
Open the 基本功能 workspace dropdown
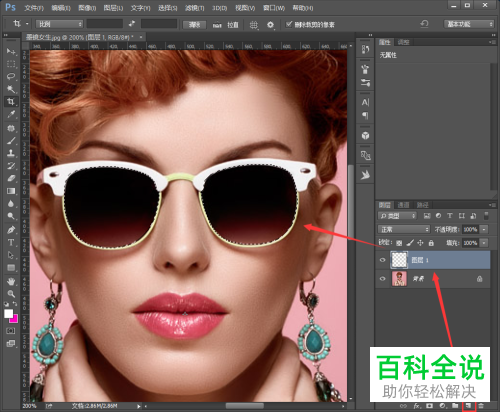coord(469,24)
